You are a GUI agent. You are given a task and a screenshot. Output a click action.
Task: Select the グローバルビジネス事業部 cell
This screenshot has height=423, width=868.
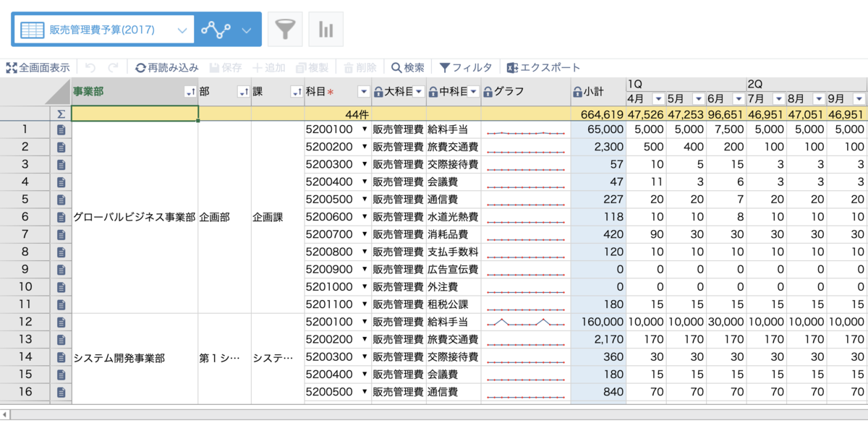click(135, 217)
